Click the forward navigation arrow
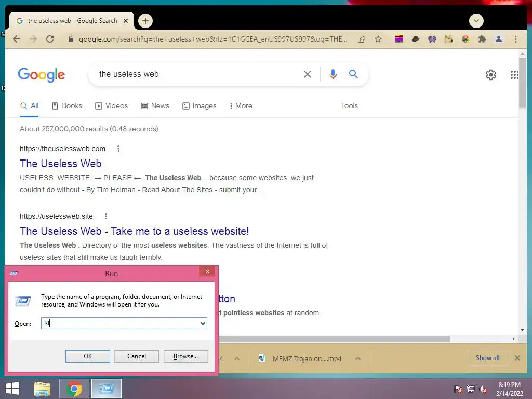The height and width of the screenshot is (399, 532). (x=33, y=39)
